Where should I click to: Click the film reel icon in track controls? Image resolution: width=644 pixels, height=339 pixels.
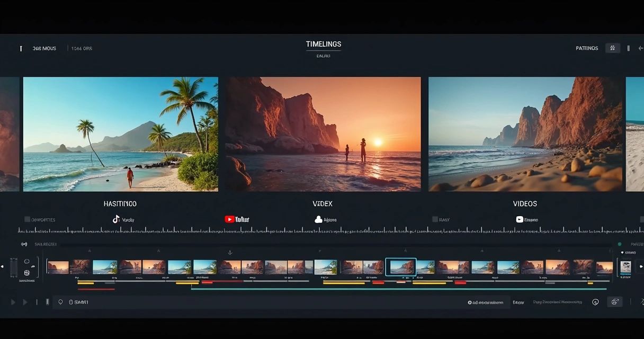27,273
